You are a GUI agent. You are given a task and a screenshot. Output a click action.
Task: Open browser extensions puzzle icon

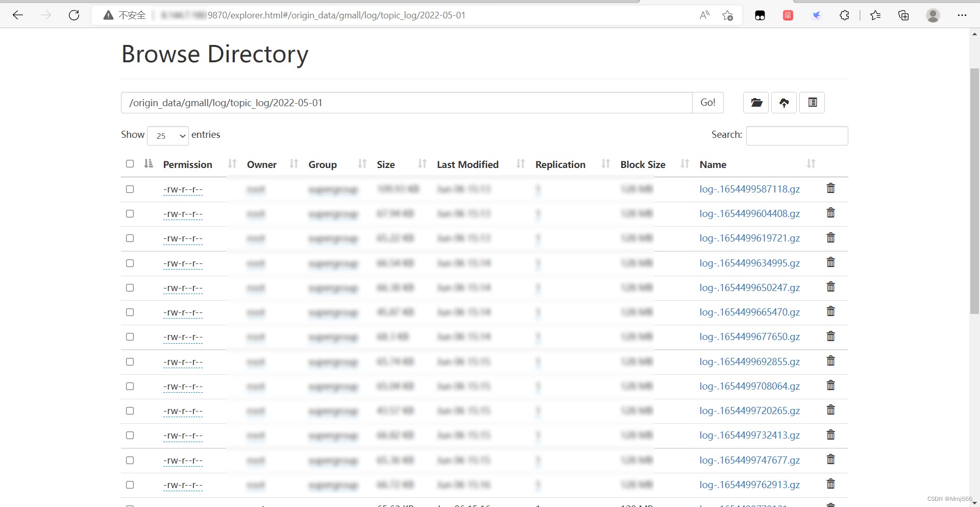844,15
